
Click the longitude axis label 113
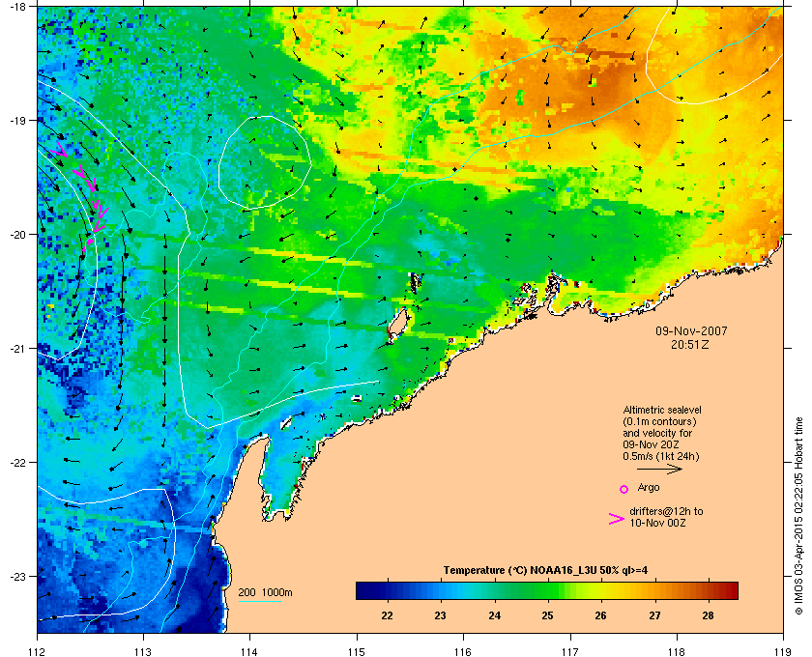click(143, 651)
